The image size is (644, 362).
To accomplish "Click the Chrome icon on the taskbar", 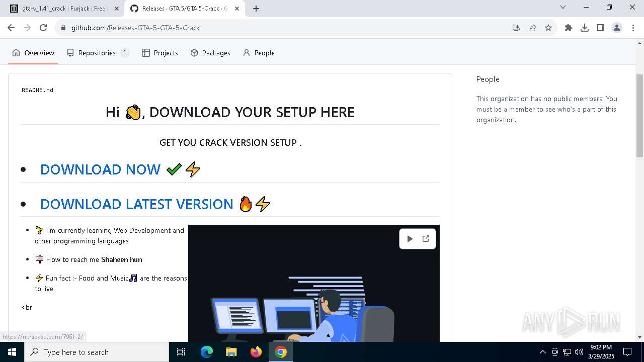I will pos(281,352).
